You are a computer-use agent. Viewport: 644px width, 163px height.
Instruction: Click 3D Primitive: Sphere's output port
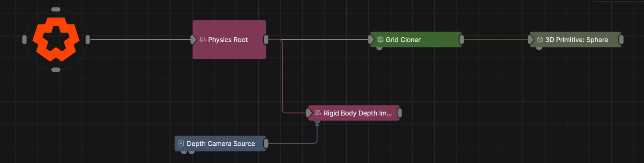[621, 39]
